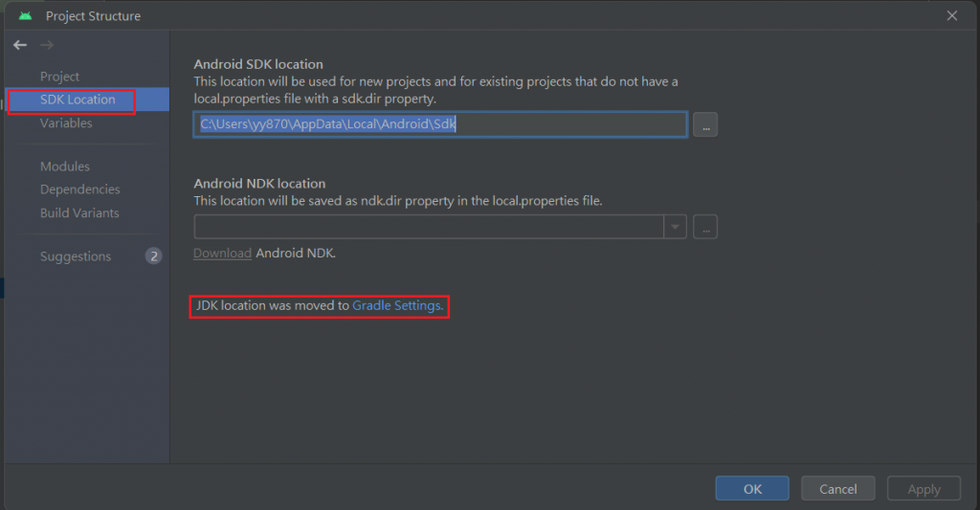Viewport: 980px width, 510px height.
Task: Click the Android SDK location path field
Action: tap(440, 124)
